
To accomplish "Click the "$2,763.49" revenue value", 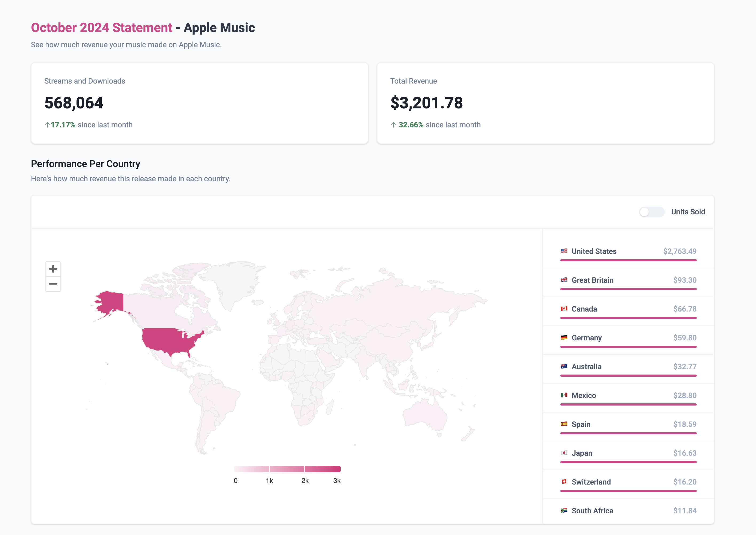I will 680,251.
